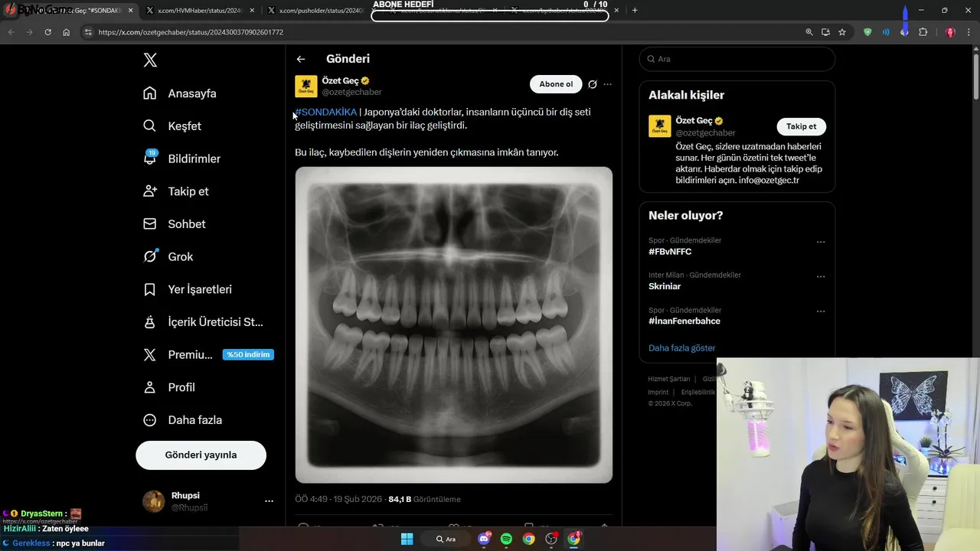Screen dimensions: 980x551
Task: Open Sohbet messages in the sidebar
Action: point(174,224)
